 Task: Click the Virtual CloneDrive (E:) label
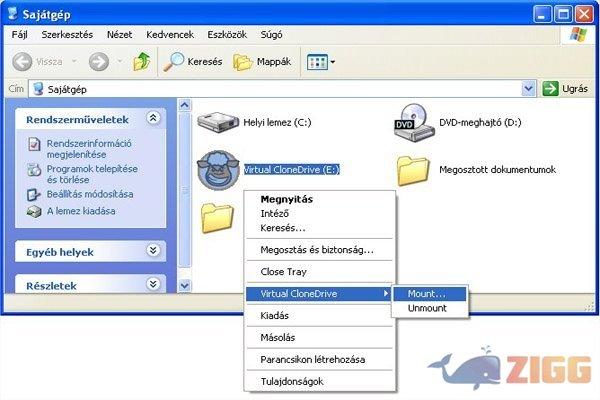pos(292,170)
